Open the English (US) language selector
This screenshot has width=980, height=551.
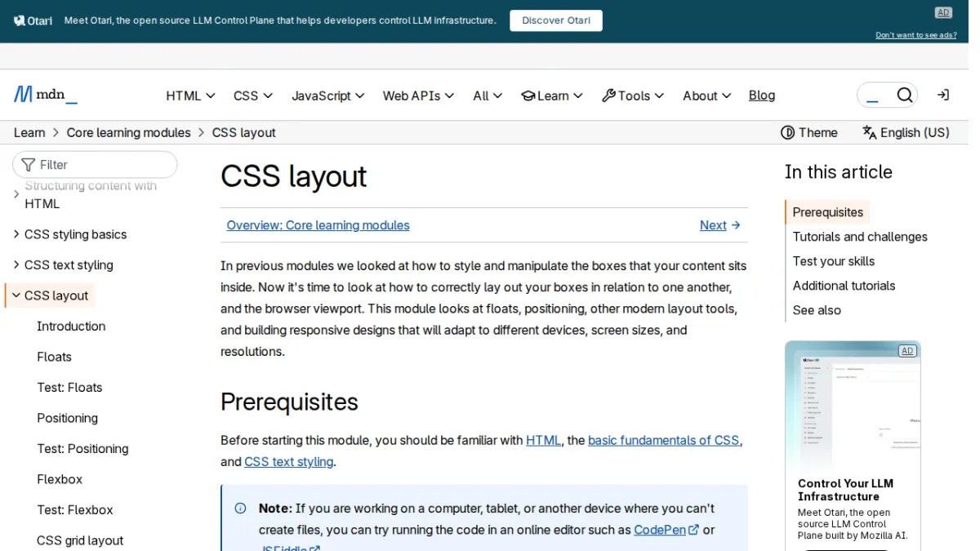906,132
